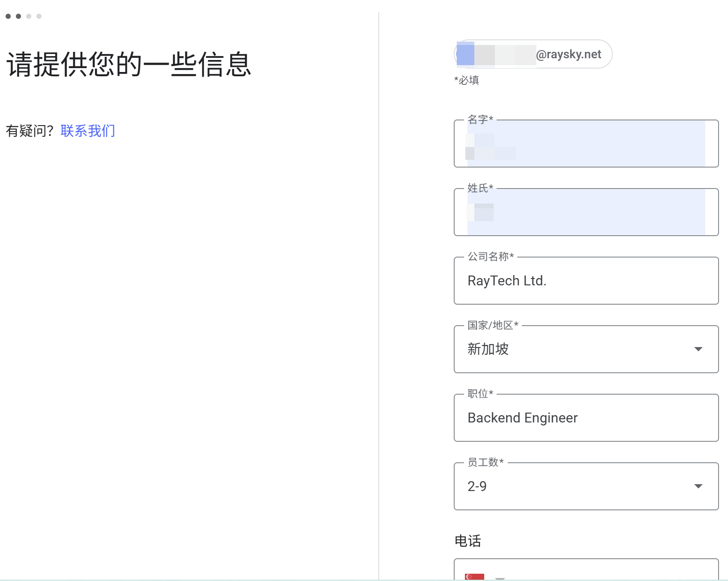
Task: Click the 请提供您的一些信息 heading
Action: point(129,64)
